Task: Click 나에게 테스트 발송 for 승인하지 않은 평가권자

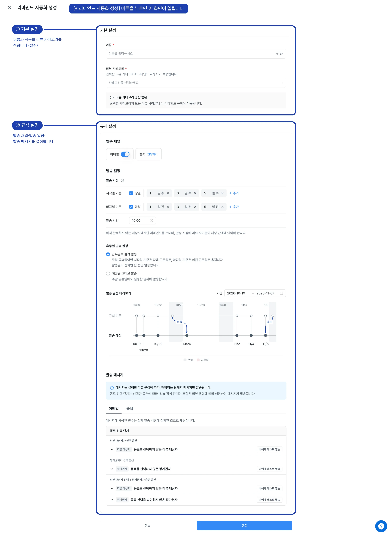Action: pyautogui.click(x=269, y=500)
